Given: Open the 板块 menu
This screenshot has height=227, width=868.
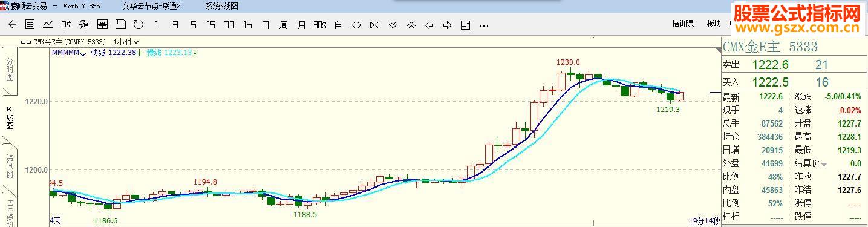Looking at the screenshot, I should click(714, 24).
